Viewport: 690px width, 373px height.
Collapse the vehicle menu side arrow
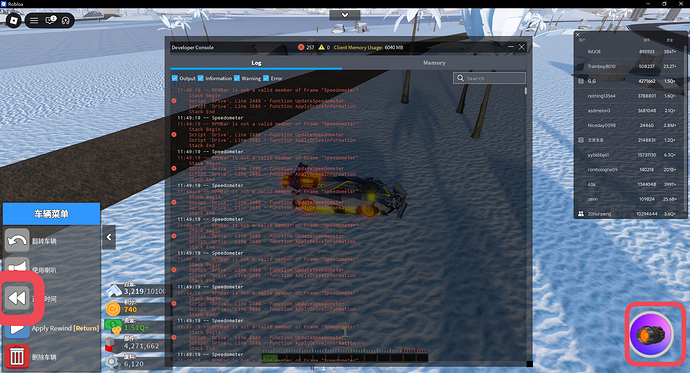(109, 237)
